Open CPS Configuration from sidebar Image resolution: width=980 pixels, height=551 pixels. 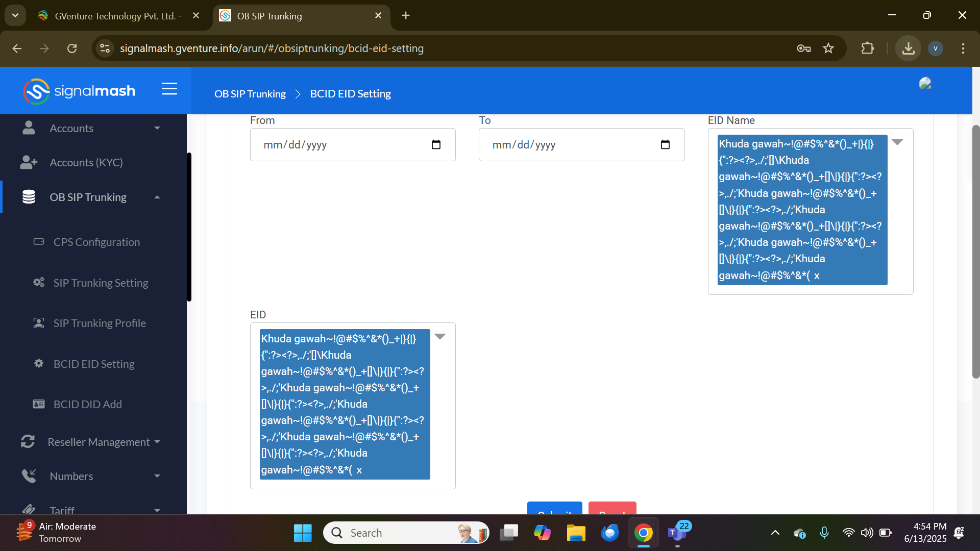click(96, 242)
